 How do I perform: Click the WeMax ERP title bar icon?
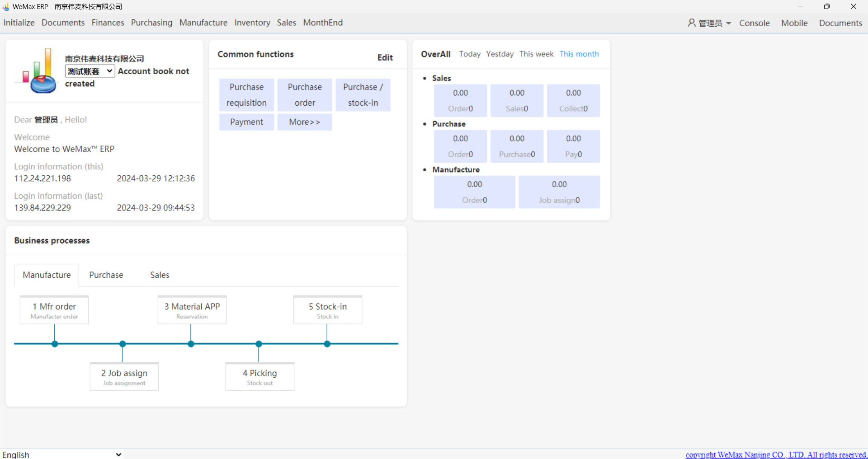click(6, 7)
